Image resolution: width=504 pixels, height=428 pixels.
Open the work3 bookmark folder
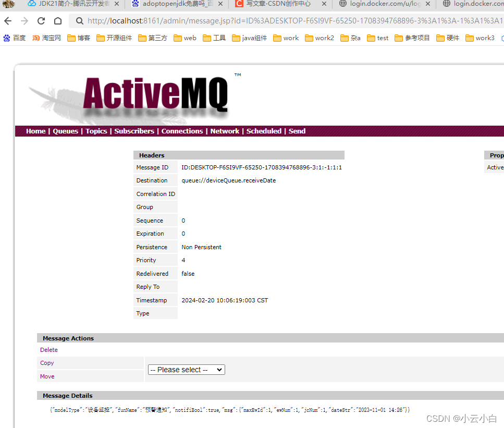(480, 38)
